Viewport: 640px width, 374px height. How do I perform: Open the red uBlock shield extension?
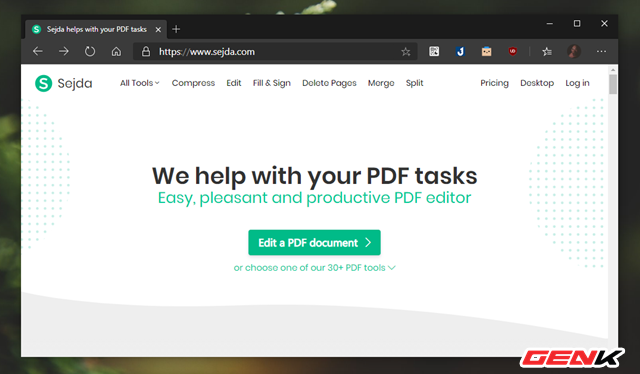tap(513, 51)
